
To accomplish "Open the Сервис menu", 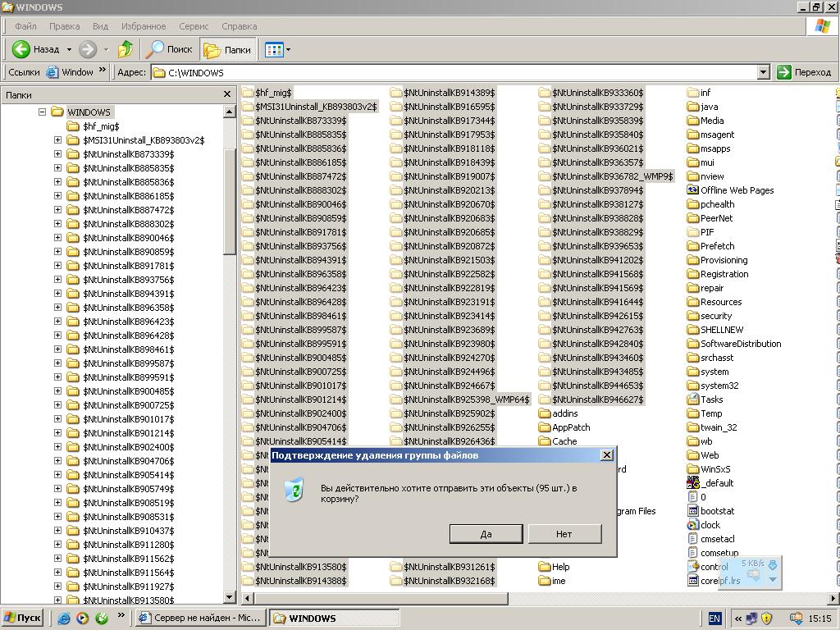I will (193, 26).
